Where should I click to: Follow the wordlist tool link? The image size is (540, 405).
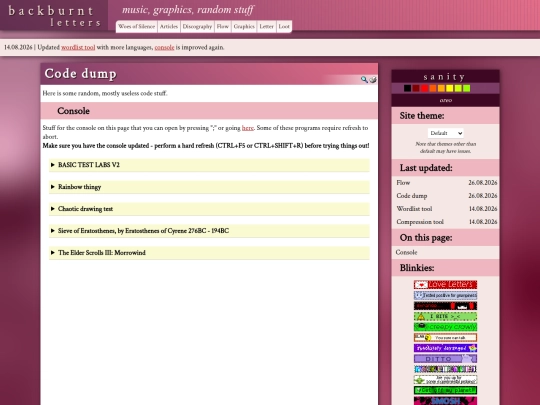[x=78, y=48]
